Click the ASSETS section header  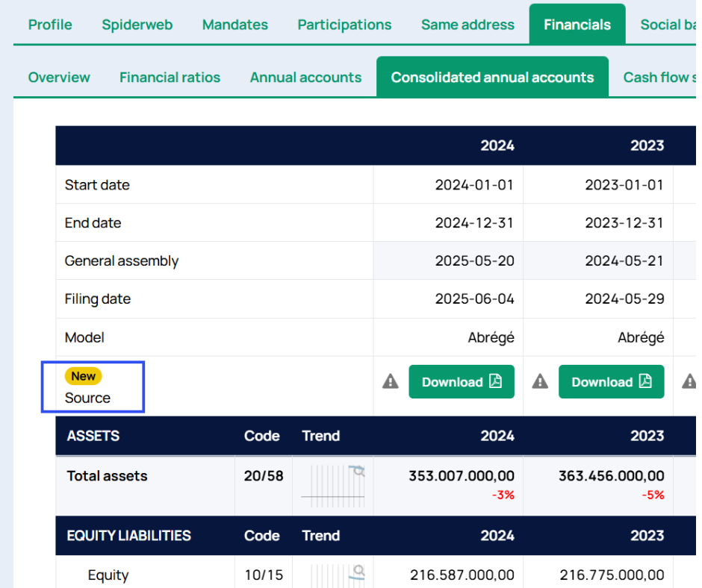[x=93, y=436]
